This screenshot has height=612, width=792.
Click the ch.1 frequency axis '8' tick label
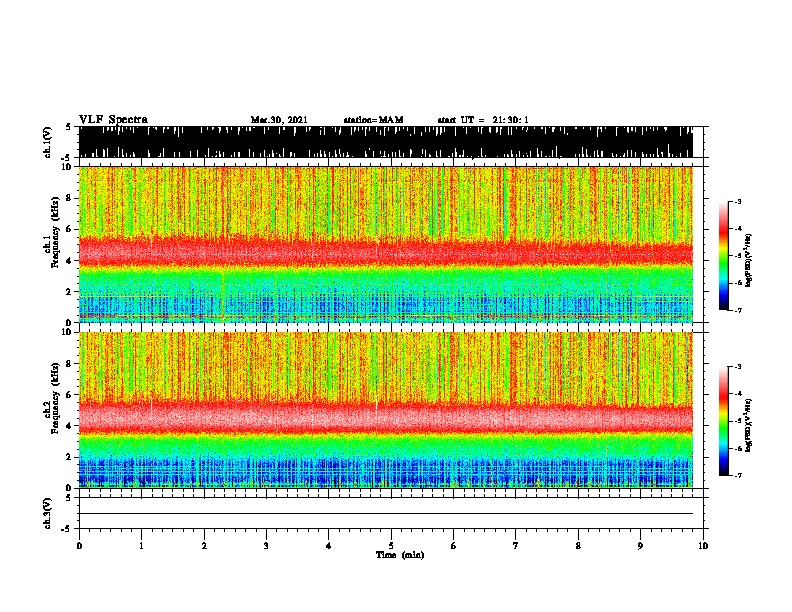click(70, 198)
